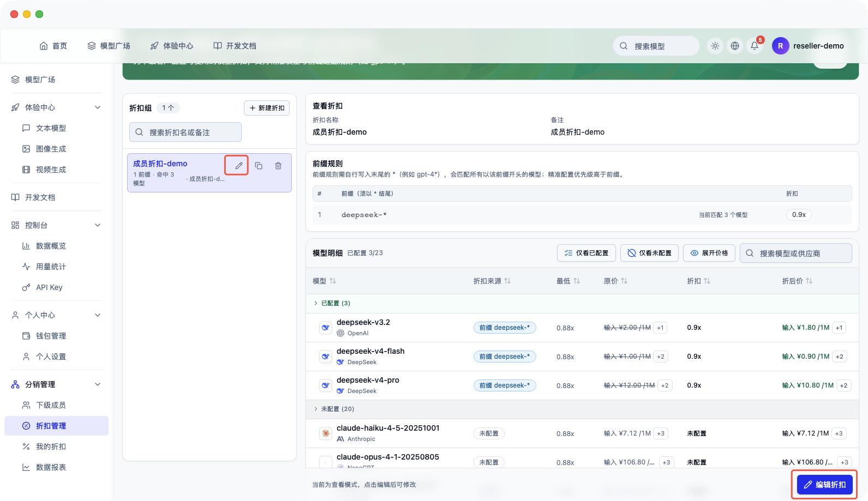Click the 新建折扣 button

(267, 108)
